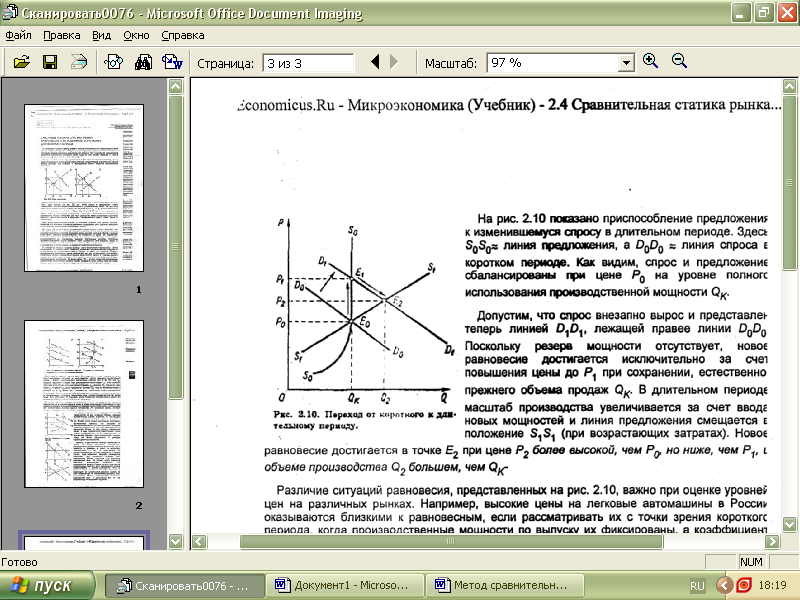This screenshot has width=800, height=600.
Task: Click the document vertical scrollbar thumb
Action: 789,182
